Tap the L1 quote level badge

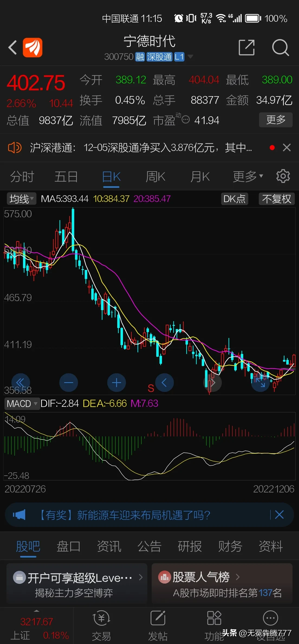coord(179,57)
